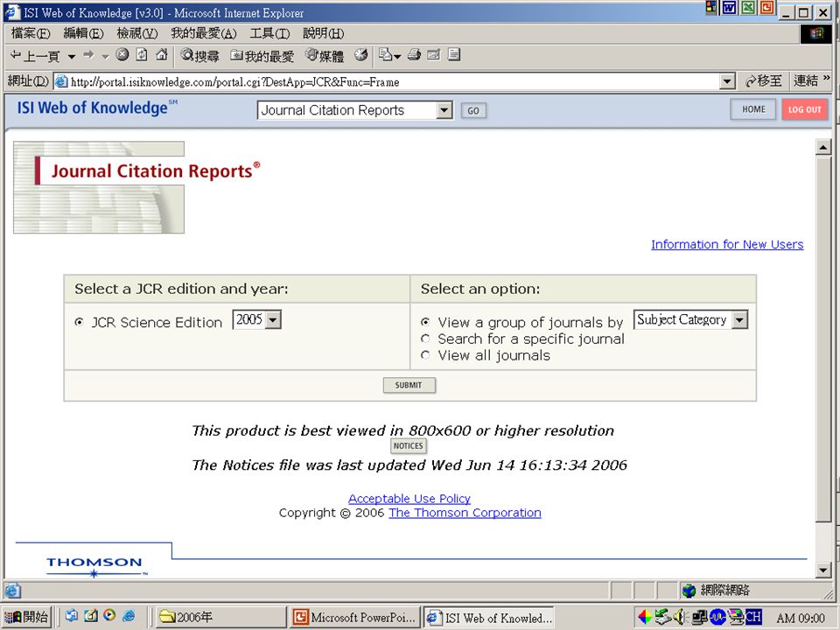Click the Word icon in Office shortcut bar
The height and width of the screenshot is (630, 840).
click(729, 8)
